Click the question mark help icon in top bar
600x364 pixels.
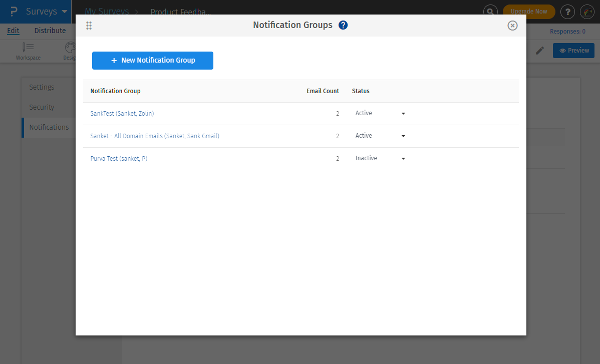point(567,12)
